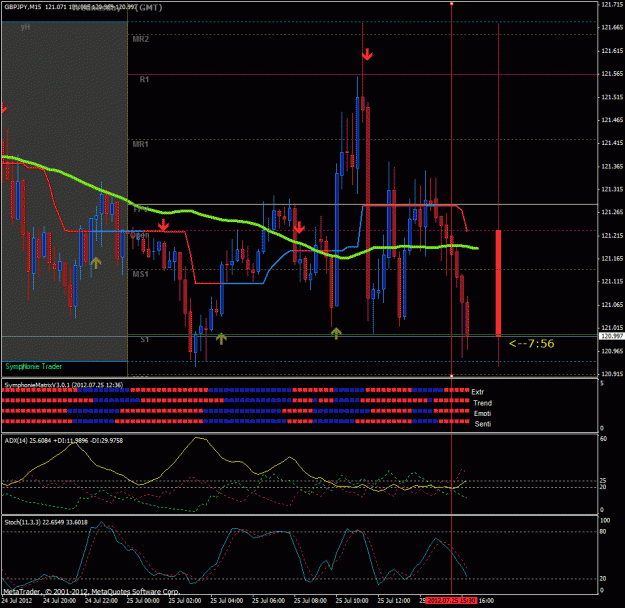
Task: Click the 25 Jul 10:00 time axis label
Action: [x=352, y=601]
